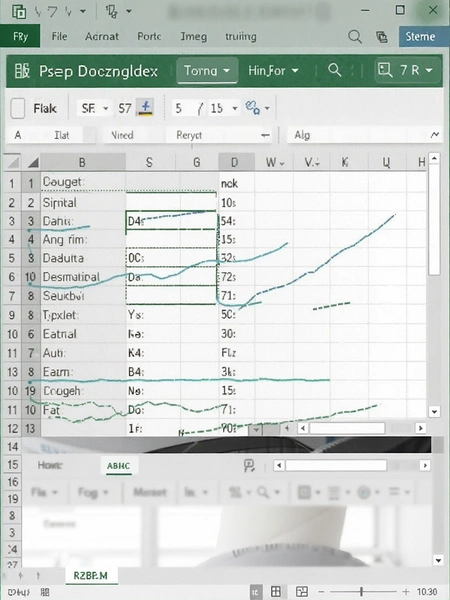450x600 pixels.
Task: Open the V column filter arrow
Action: (318, 163)
